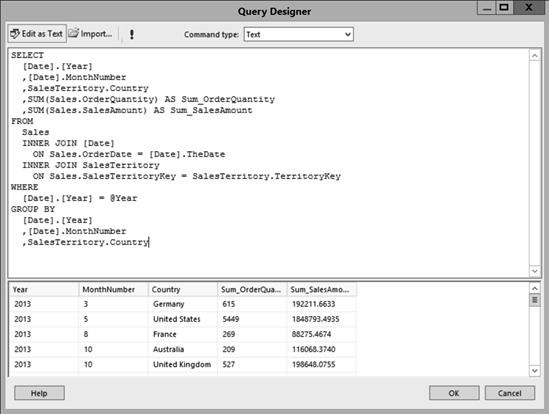Click the FROM keyword in query
Viewport: 549px width, 414px height.
pyautogui.click(x=22, y=121)
